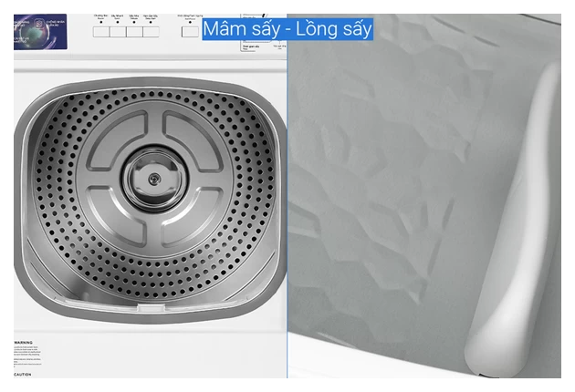Screen dimensions: 575x392
Task: Click the indicator dot above the first button
Action: tap(100, 23)
